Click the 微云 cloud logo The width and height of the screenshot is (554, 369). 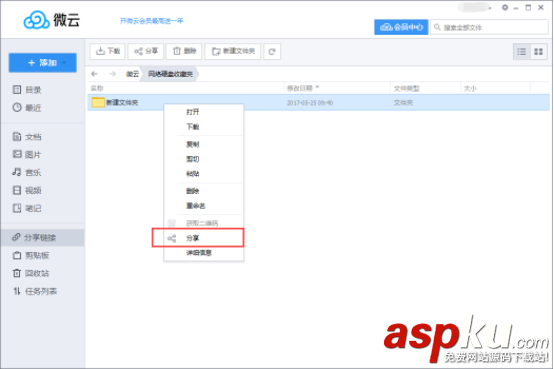pos(52,20)
